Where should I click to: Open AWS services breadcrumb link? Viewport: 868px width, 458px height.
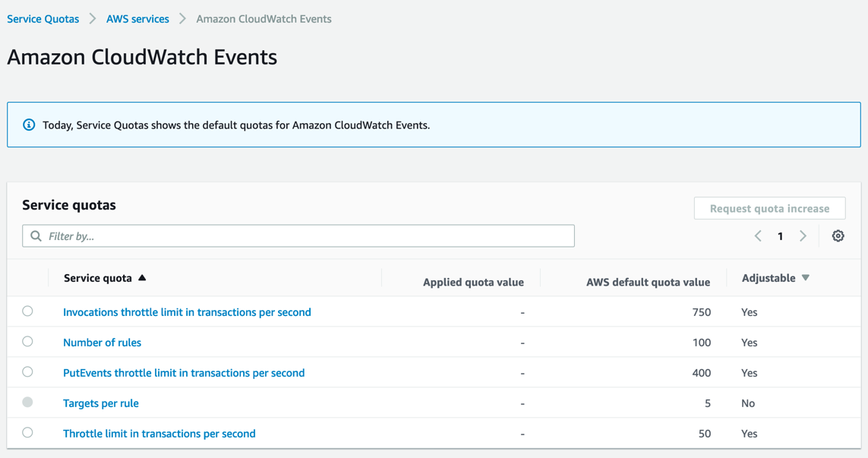coord(138,19)
